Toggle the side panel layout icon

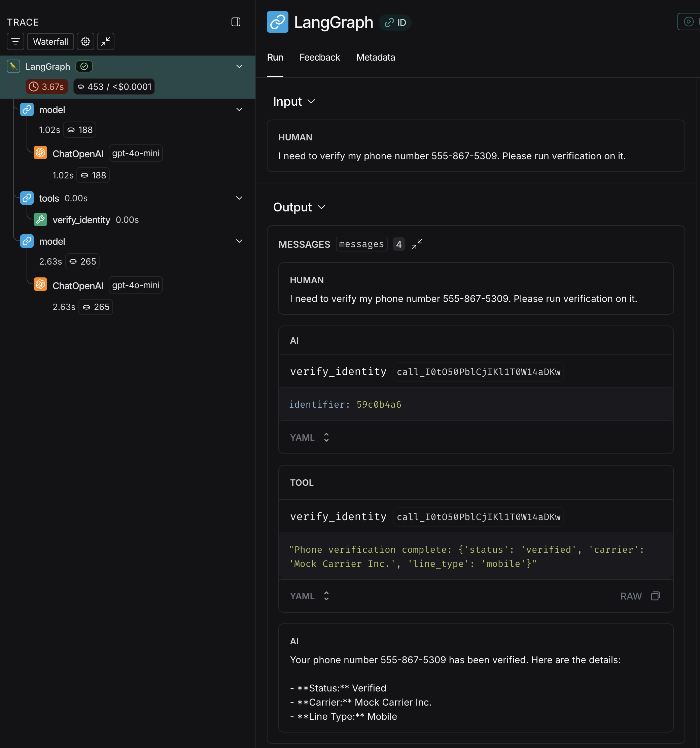236,22
